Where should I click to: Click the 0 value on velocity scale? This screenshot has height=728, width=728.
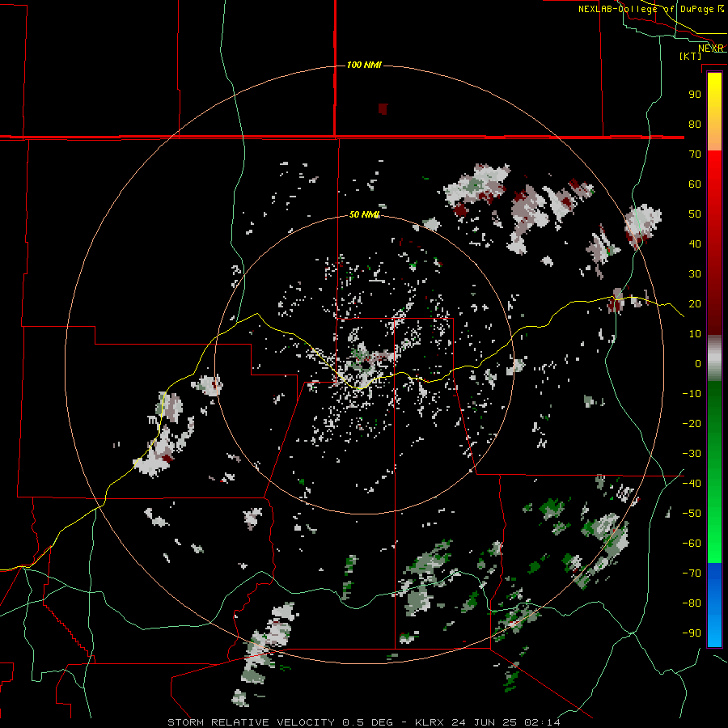[698, 364]
